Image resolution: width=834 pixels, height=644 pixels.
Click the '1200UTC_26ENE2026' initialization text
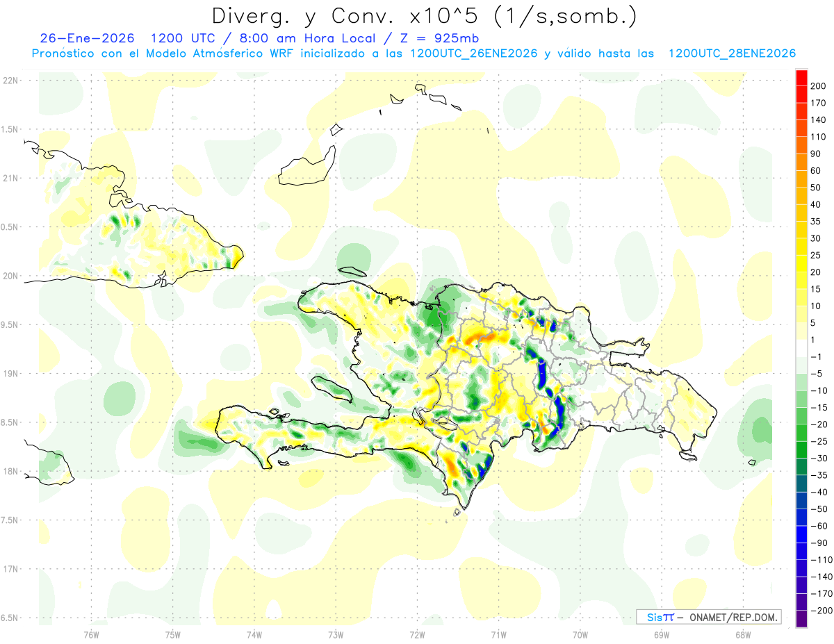(473, 53)
